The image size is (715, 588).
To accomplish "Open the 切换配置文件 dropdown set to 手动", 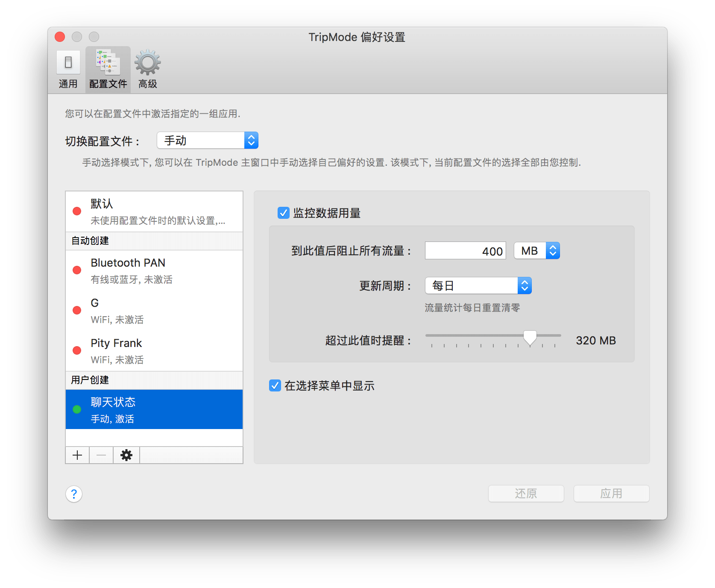I will coord(208,140).
